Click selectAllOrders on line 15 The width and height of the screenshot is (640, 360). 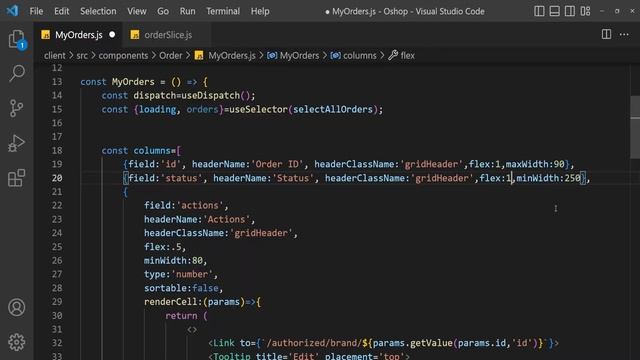[x=333, y=109]
